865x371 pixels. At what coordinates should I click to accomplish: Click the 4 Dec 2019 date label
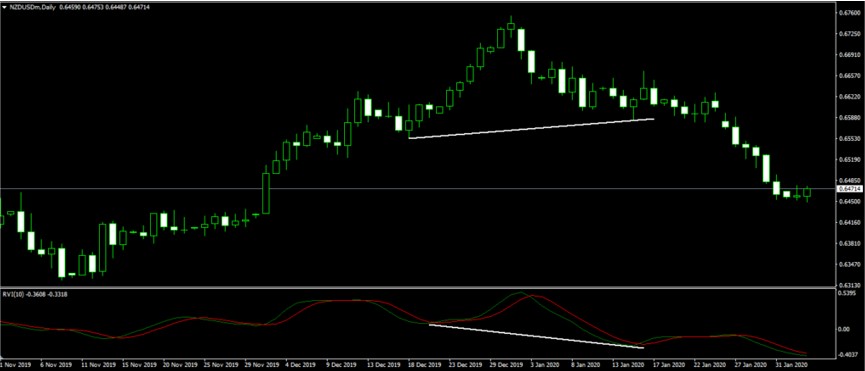302,365
